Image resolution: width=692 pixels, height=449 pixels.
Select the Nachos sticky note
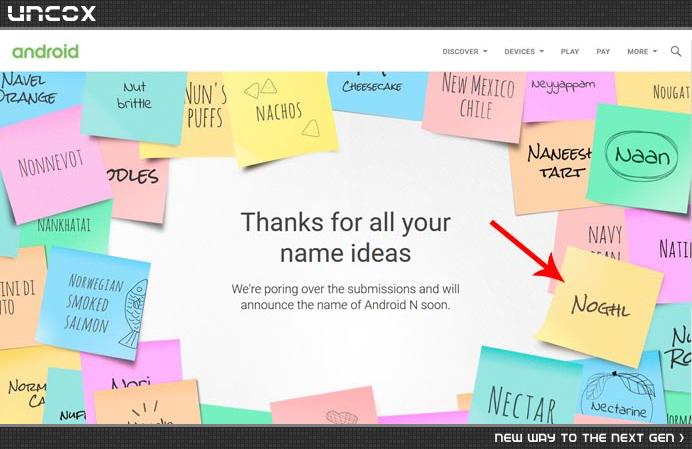280,115
